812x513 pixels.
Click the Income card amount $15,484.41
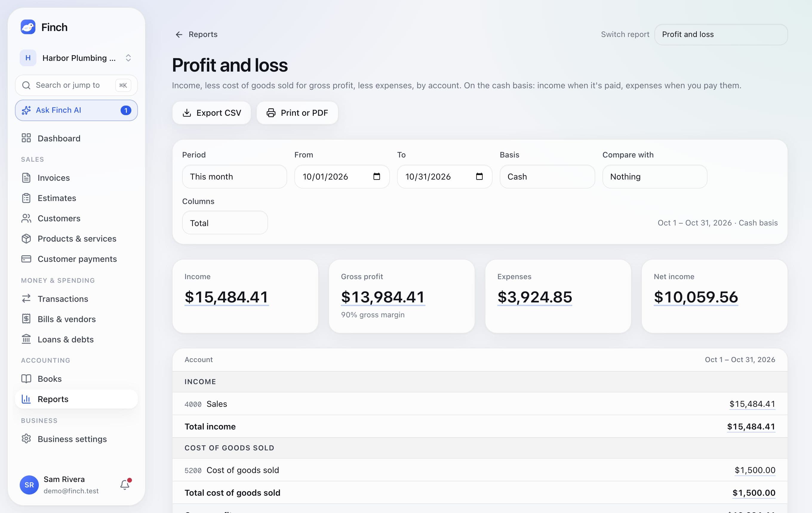click(227, 297)
